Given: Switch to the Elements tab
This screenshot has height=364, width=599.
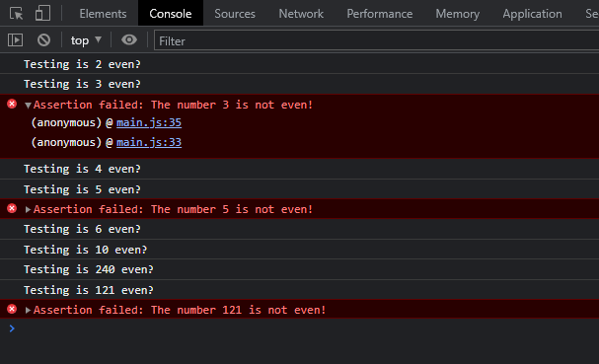Looking at the screenshot, I should [x=103, y=14].
